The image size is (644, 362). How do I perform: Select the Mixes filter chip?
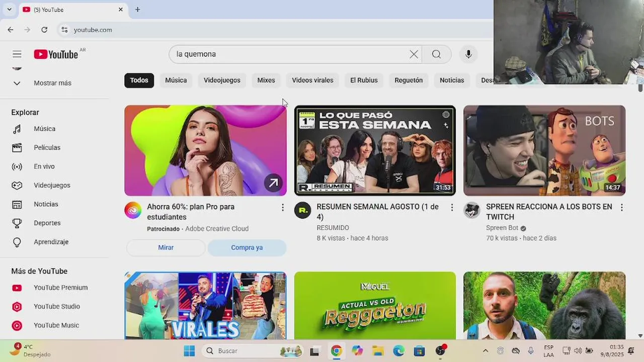(x=266, y=80)
